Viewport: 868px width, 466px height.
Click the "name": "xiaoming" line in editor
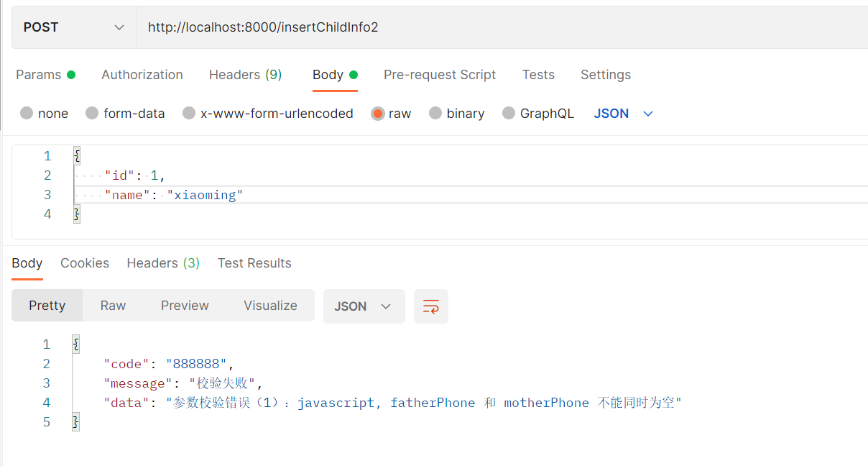coord(174,195)
